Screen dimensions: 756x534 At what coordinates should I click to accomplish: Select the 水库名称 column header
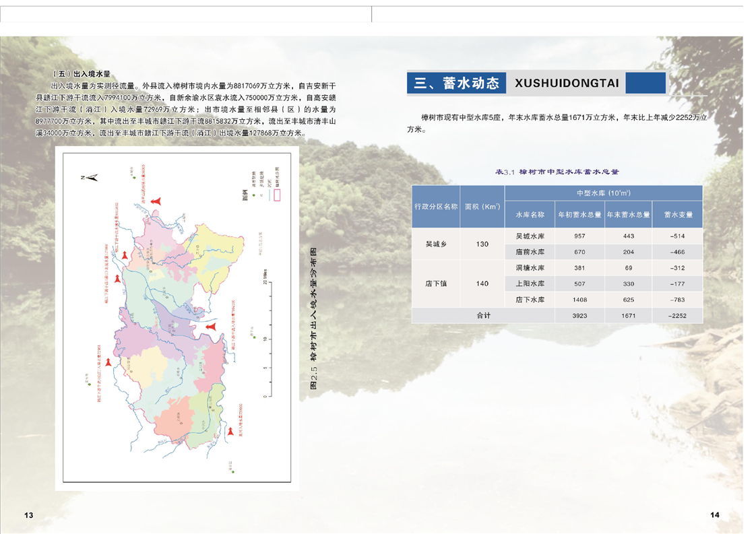(x=530, y=215)
